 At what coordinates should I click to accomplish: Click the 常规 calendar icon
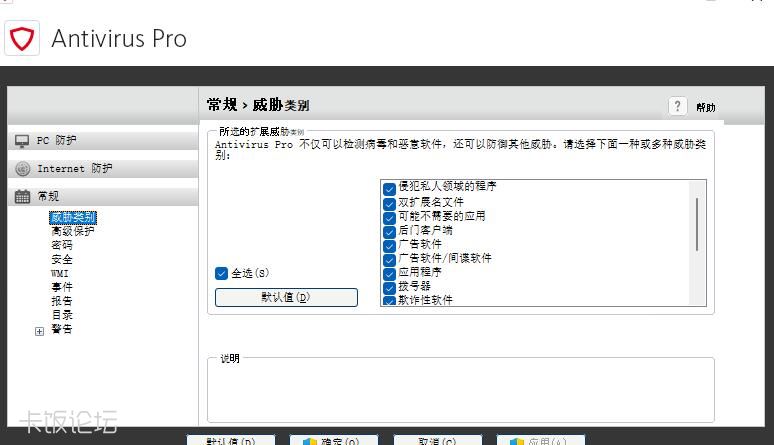22,197
